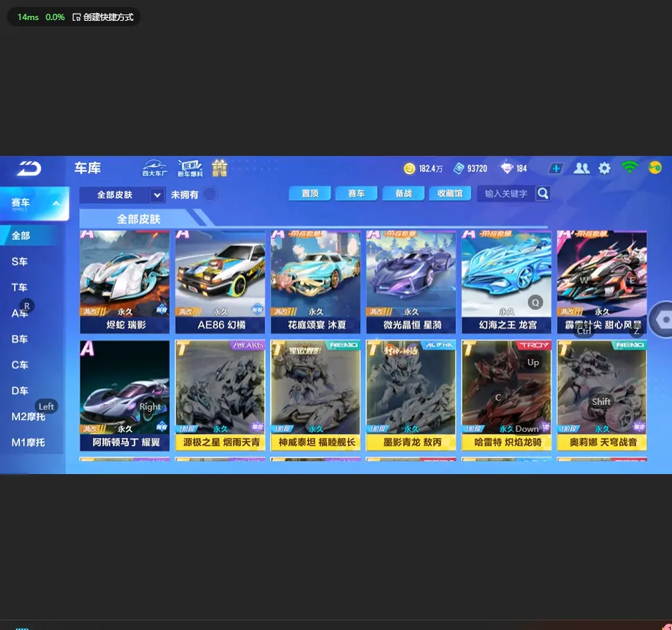
Task: Click the yellow globe icon
Action: (x=655, y=167)
